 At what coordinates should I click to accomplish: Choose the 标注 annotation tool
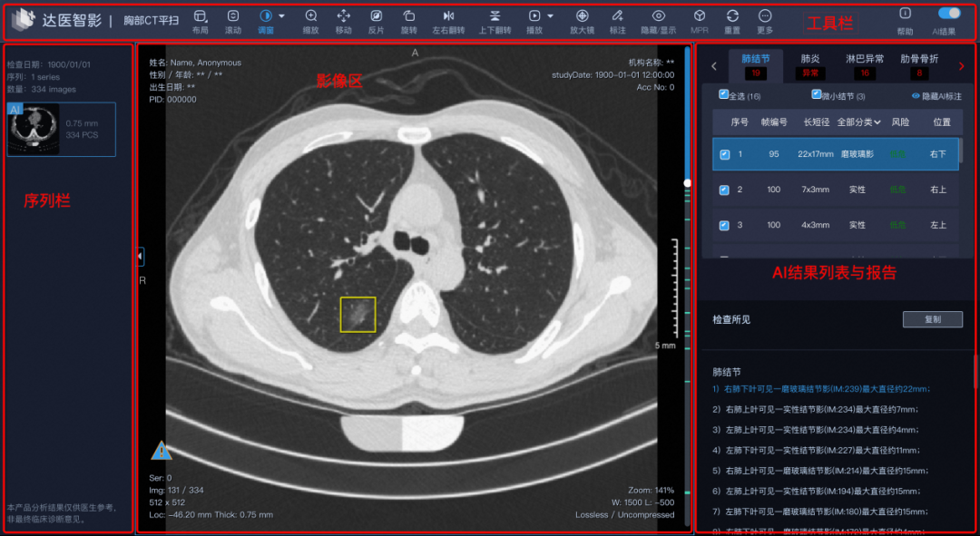(617, 16)
